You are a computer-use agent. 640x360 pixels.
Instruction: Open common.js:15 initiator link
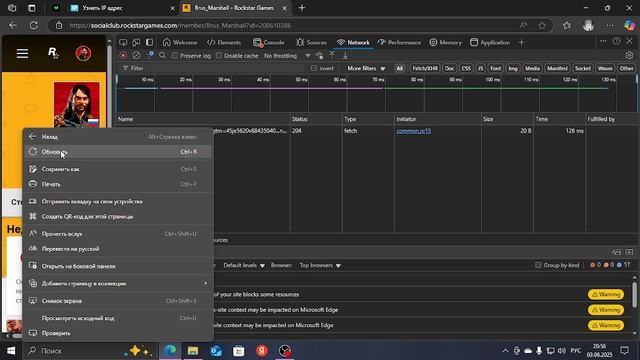413,131
